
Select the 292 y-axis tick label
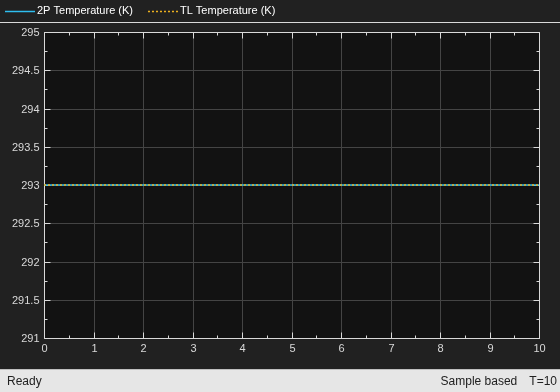(30, 262)
